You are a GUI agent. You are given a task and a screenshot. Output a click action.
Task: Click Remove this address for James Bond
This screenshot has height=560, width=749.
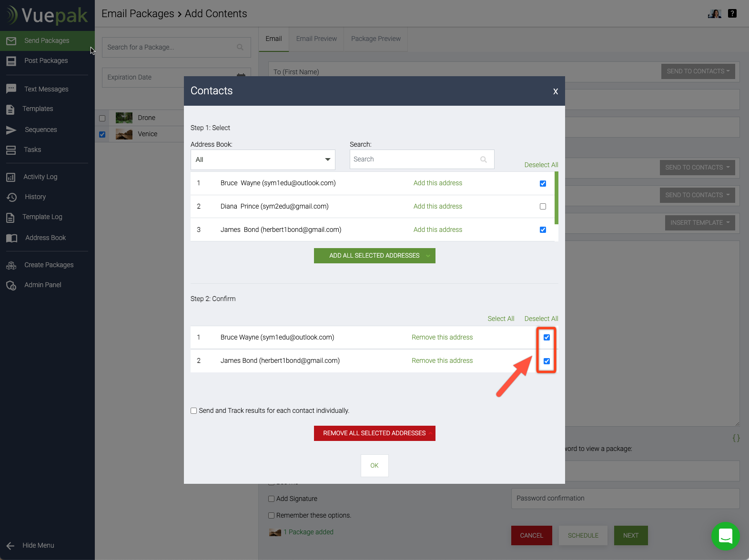(442, 360)
